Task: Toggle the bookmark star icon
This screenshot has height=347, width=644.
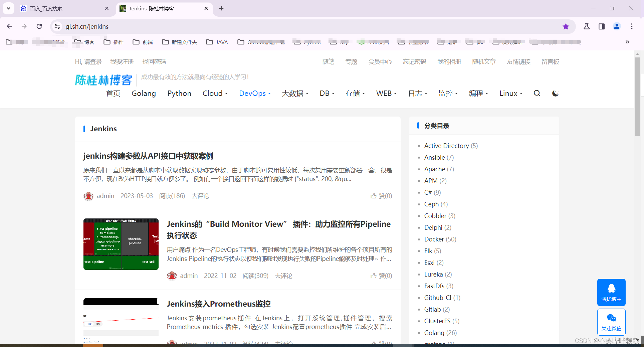Action: pos(566,26)
